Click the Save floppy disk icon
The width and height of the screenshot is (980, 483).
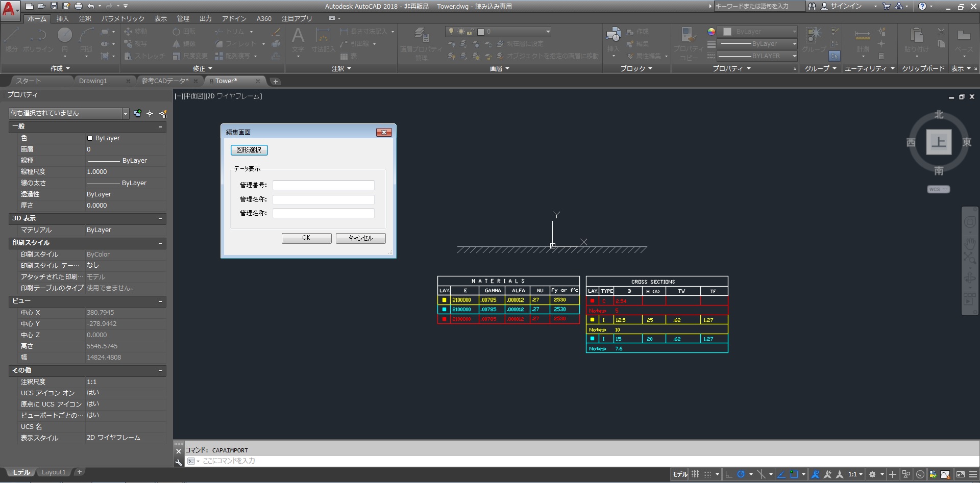point(54,6)
